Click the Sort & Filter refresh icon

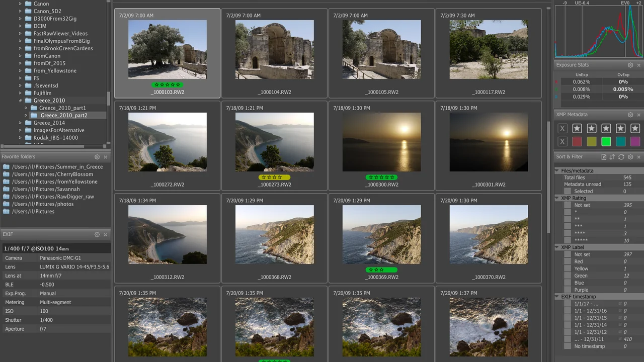(621, 157)
